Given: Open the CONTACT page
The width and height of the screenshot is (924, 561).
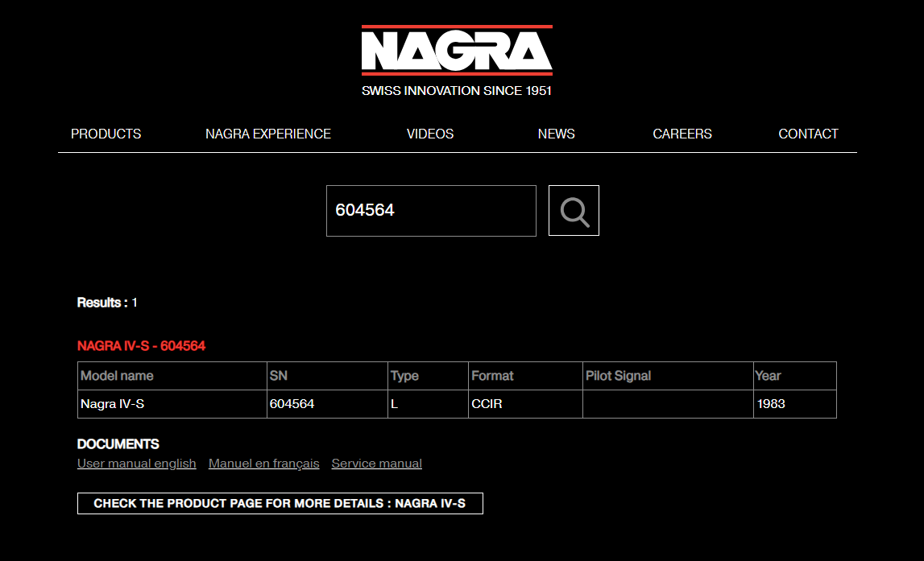Looking at the screenshot, I should click(809, 134).
